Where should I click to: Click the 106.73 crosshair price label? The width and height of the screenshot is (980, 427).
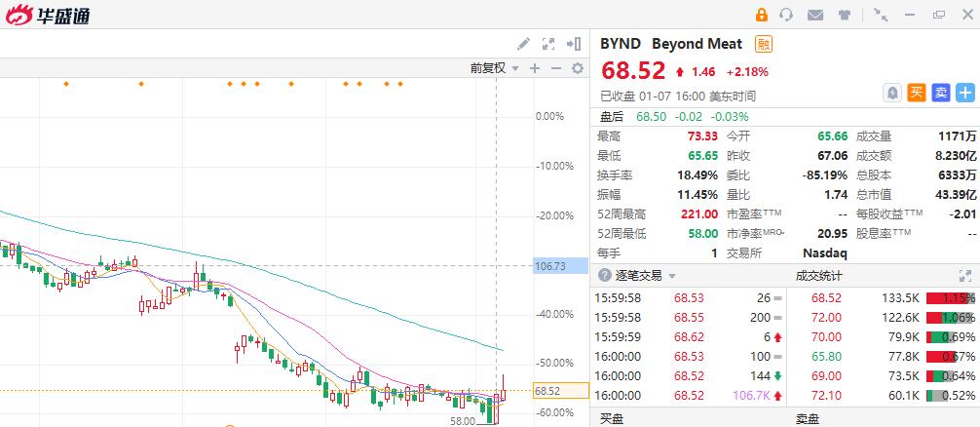[x=560, y=266]
